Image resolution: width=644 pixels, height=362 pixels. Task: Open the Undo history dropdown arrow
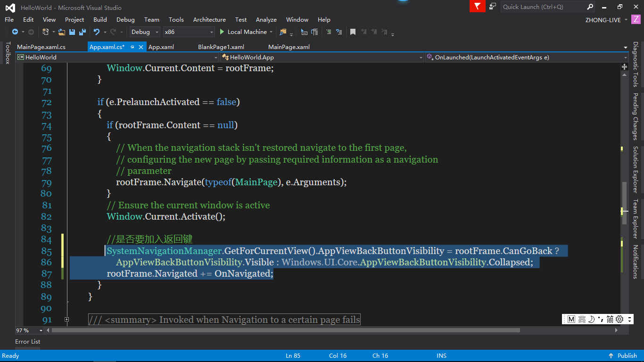click(x=104, y=32)
